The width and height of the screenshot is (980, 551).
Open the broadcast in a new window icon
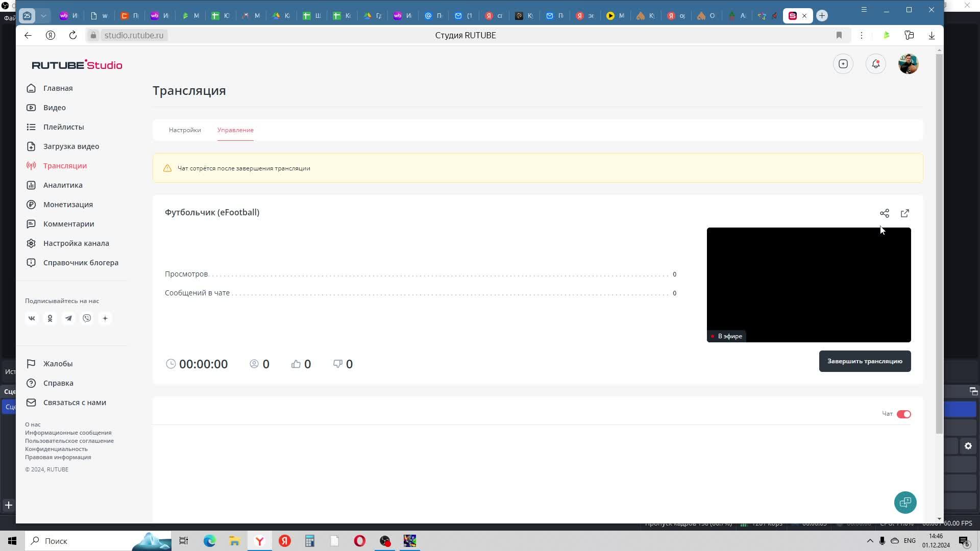(904, 213)
